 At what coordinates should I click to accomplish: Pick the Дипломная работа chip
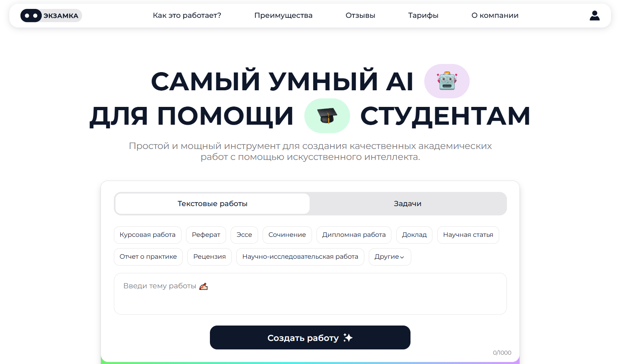pyautogui.click(x=354, y=235)
